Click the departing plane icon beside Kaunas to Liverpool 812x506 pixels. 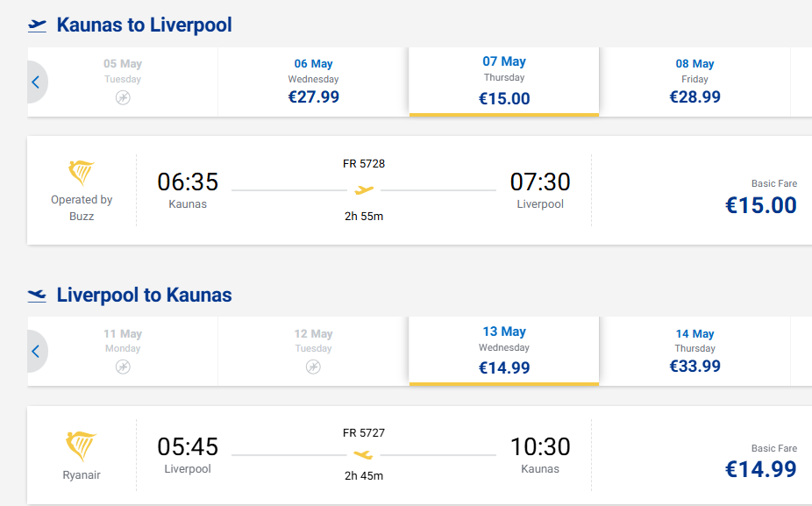point(37,25)
